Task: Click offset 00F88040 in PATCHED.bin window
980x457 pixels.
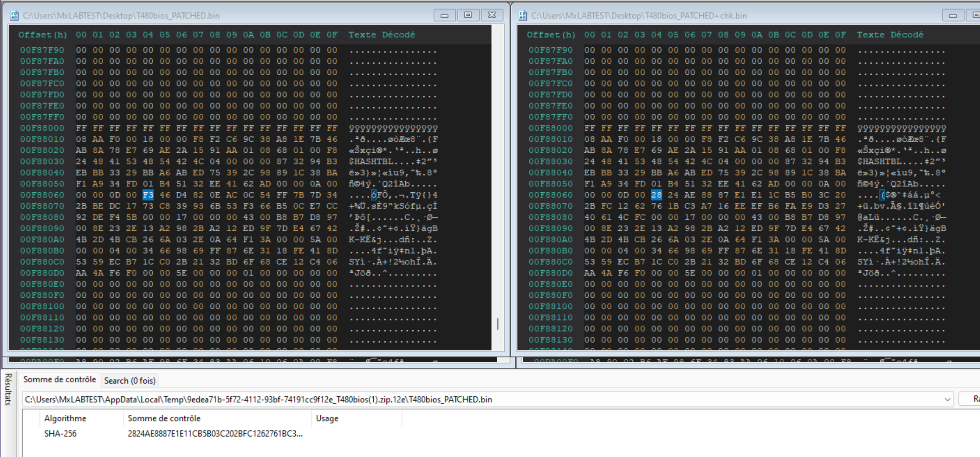Action: (42, 173)
